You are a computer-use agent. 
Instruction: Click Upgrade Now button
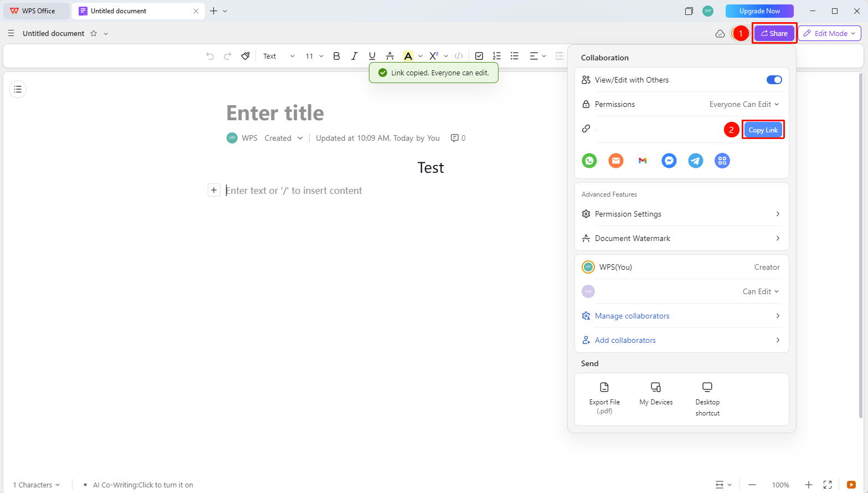click(x=759, y=11)
